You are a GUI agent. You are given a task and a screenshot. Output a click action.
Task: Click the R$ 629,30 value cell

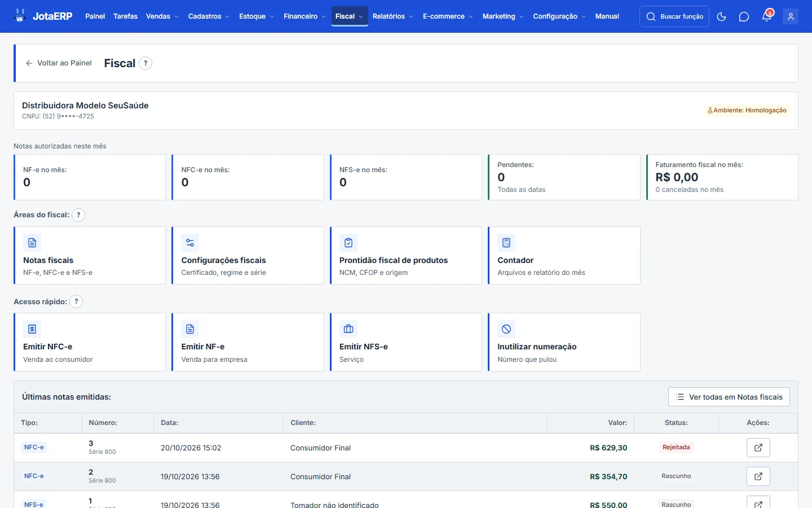[608, 448]
